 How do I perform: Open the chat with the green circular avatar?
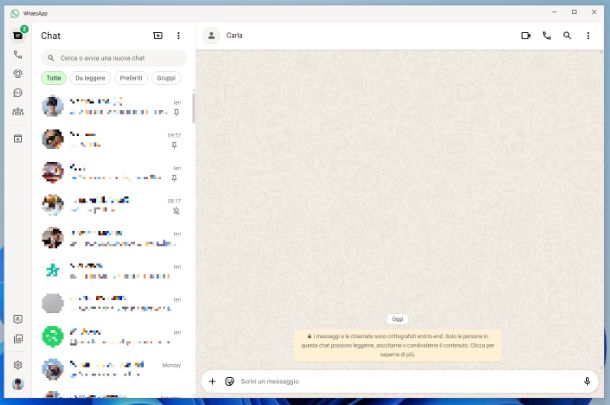(x=113, y=337)
